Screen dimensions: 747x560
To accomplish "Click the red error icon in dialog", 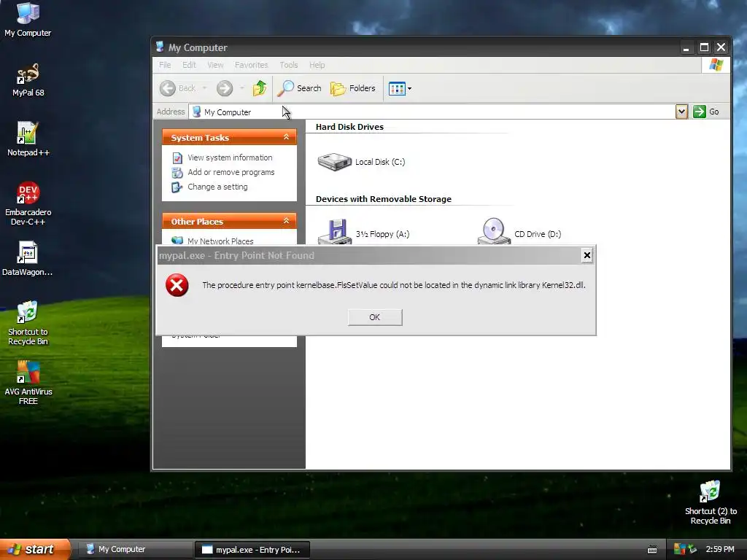I will pos(177,285).
